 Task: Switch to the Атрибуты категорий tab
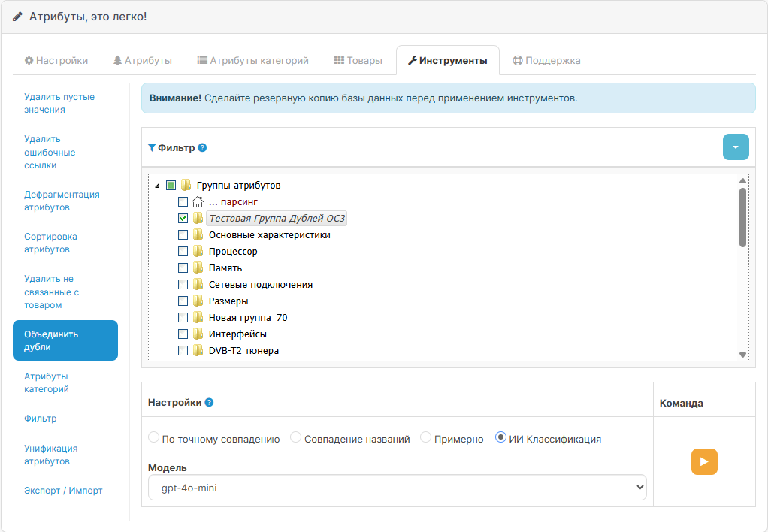click(252, 61)
